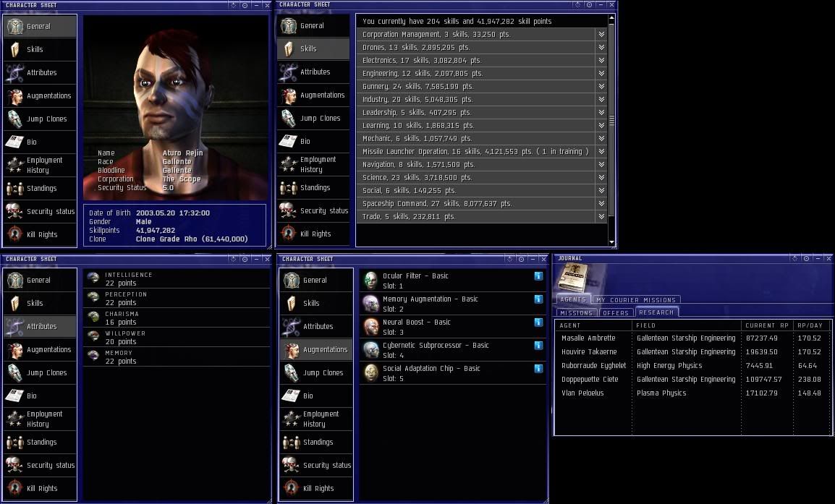The image size is (835, 504).
Task: Select Kill Rights in the skills-list Character Sheet
Action: tap(313, 234)
